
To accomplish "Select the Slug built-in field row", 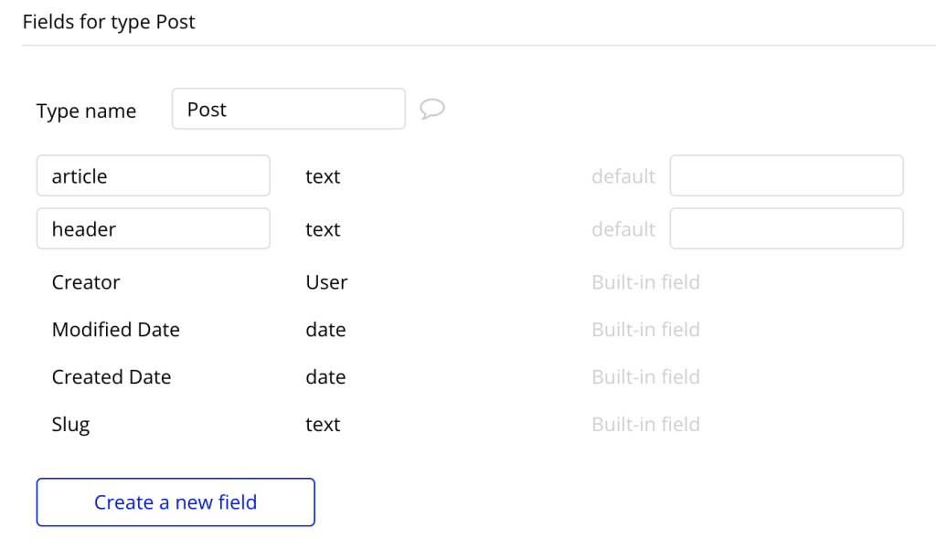I will coord(70,424).
